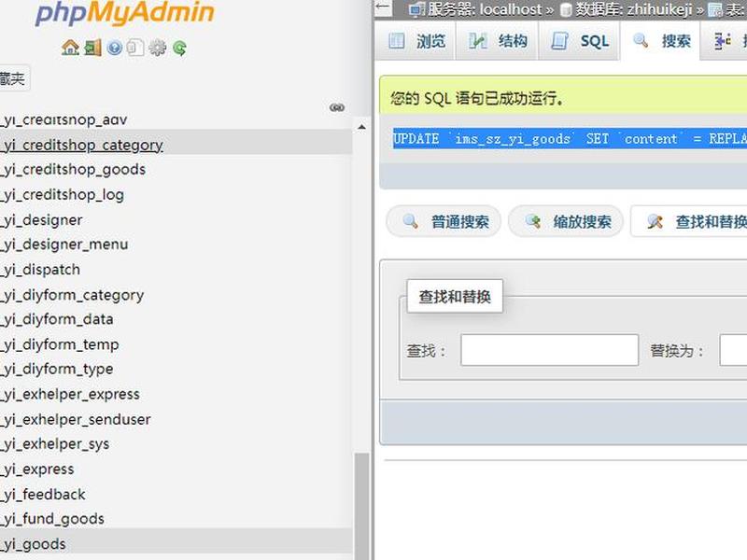Click into the 替换为 replace input field
Image resolution: width=747 pixels, height=560 pixels.
tap(733, 350)
